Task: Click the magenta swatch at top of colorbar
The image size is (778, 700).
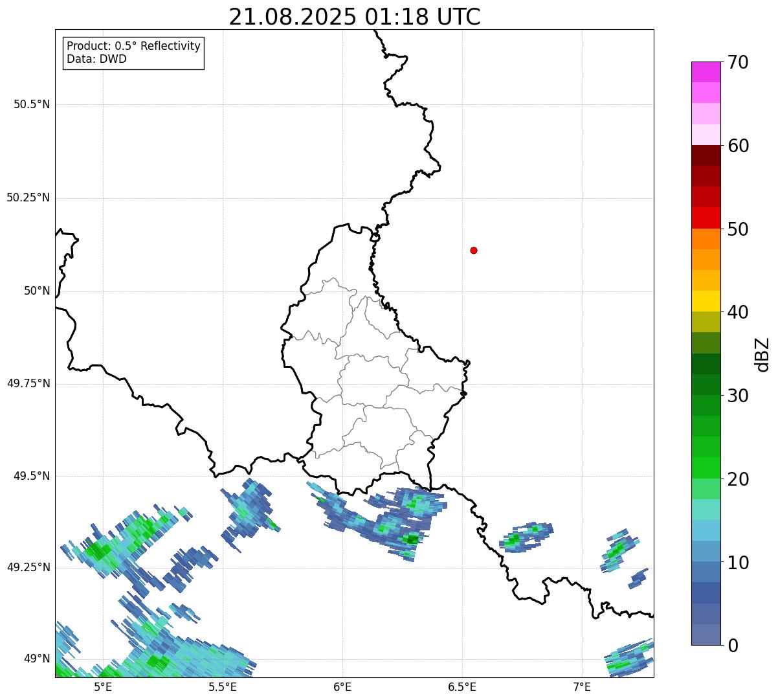Action: click(x=706, y=72)
